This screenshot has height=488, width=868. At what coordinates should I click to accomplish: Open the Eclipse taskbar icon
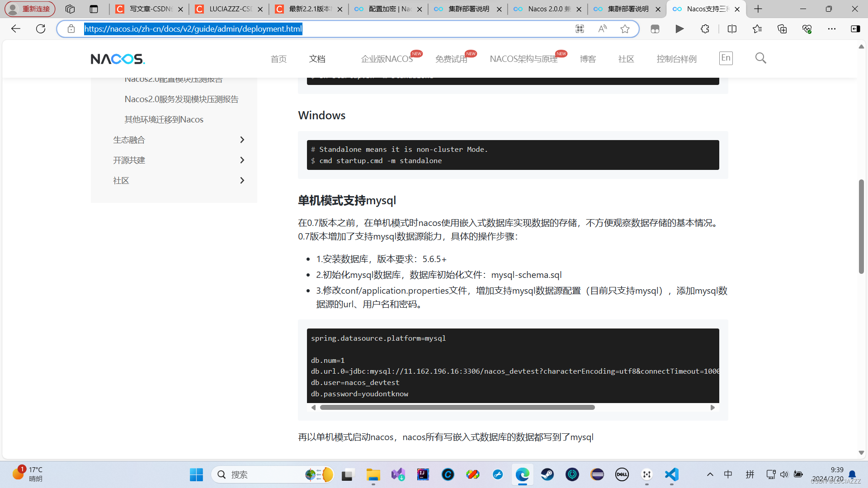pos(597,474)
